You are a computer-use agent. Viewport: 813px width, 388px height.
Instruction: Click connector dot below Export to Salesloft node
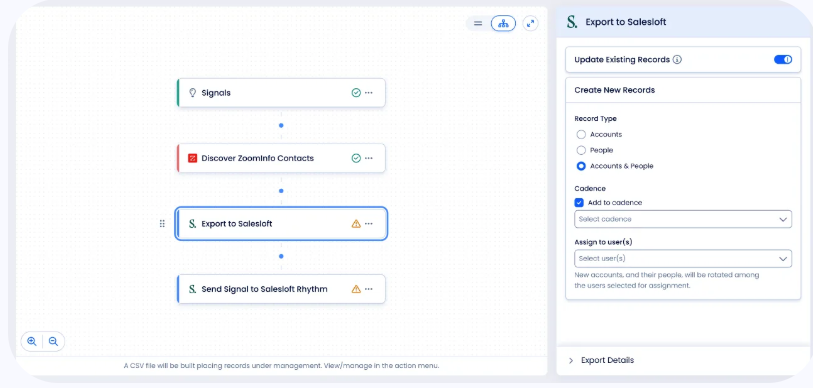click(281, 256)
